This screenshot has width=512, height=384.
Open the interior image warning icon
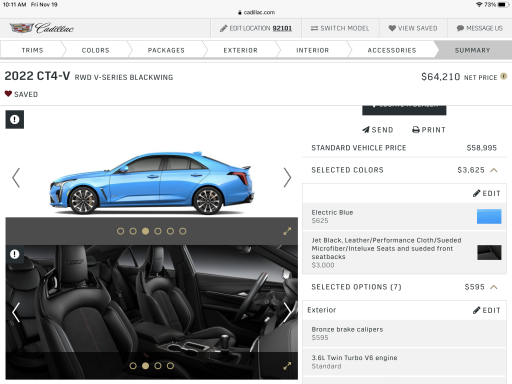pyautogui.click(x=15, y=254)
